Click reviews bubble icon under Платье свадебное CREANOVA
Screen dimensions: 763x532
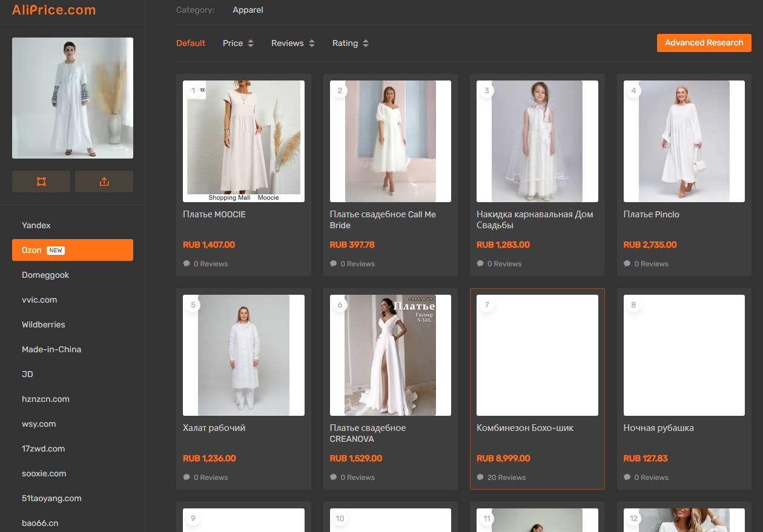(x=334, y=478)
